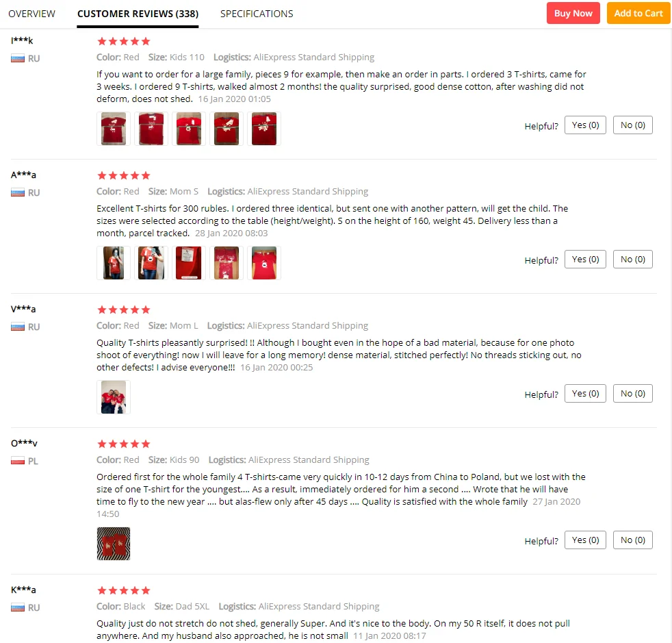Open third thumbnail in A***a's review
The image size is (672, 643).
click(x=189, y=263)
